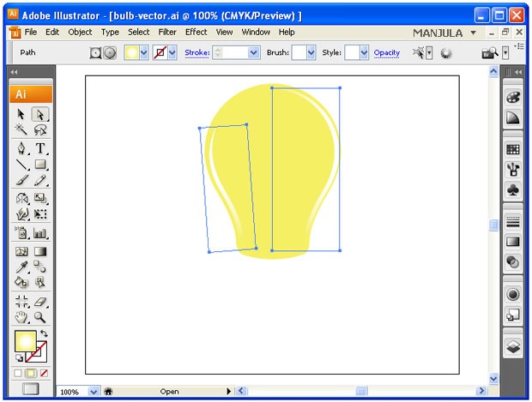Screen dimensions: 532x402
Task: Open the zoom level dropdown
Action: (x=94, y=392)
